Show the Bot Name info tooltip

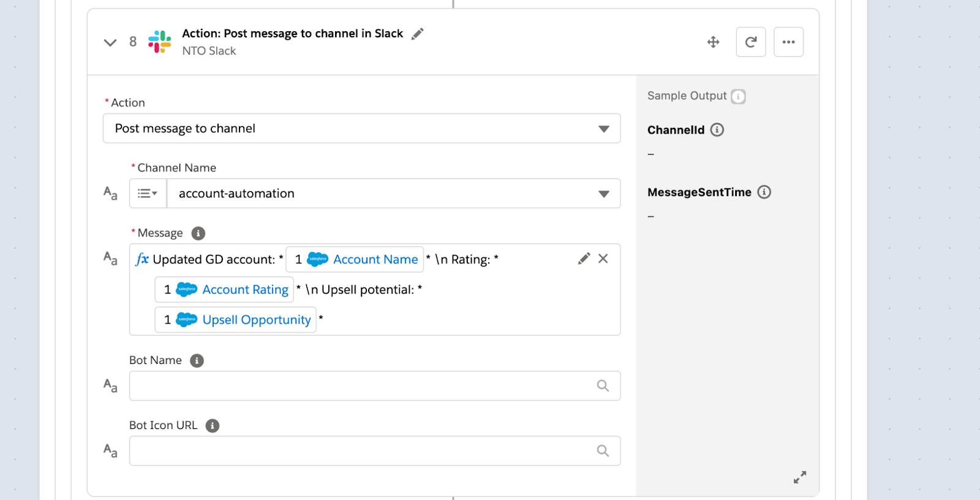(x=197, y=360)
